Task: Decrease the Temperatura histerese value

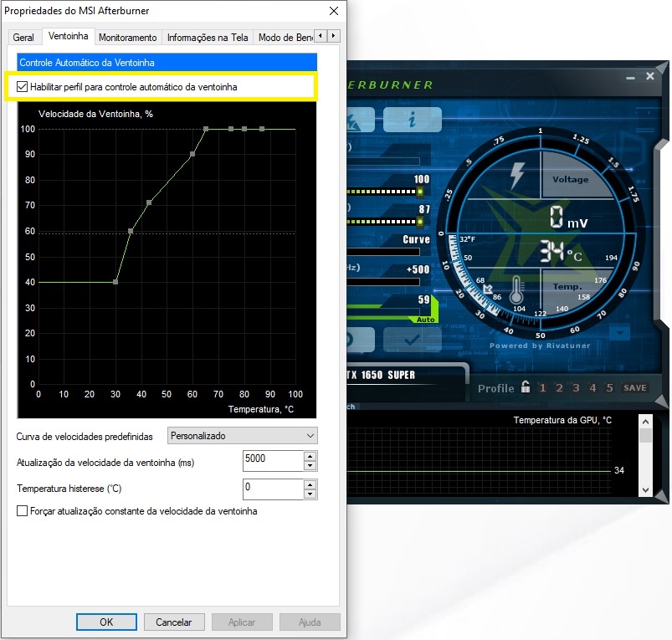Action: pos(310,494)
